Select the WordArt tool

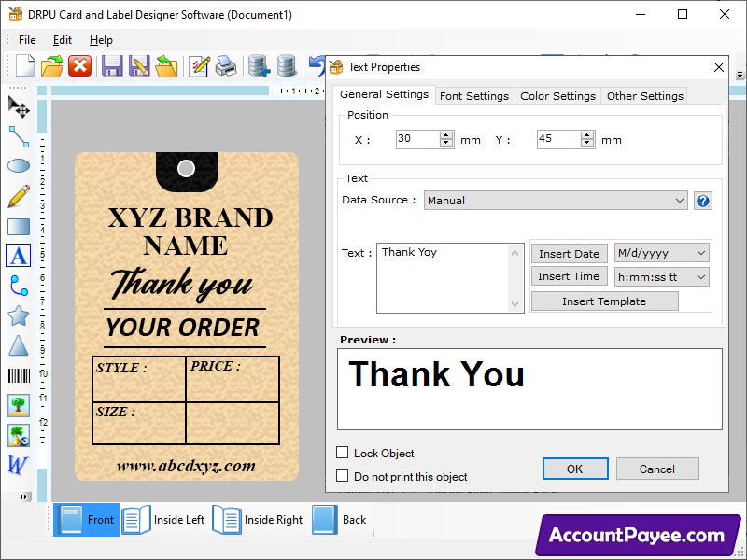click(18, 466)
